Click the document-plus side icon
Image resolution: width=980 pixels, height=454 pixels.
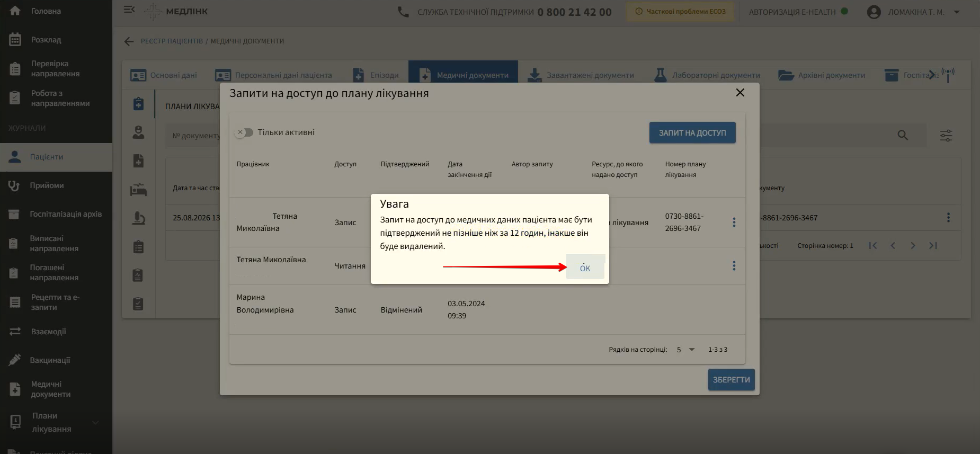[x=138, y=161]
